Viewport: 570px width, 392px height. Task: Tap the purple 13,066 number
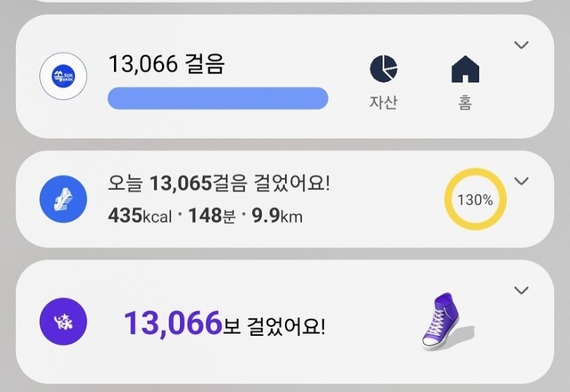pos(172,324)
